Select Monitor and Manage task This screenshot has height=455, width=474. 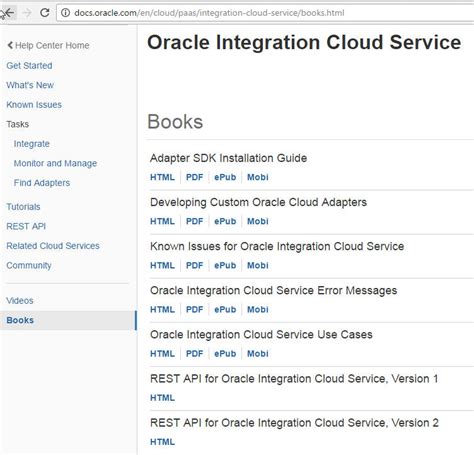click(x=55, y=163)
